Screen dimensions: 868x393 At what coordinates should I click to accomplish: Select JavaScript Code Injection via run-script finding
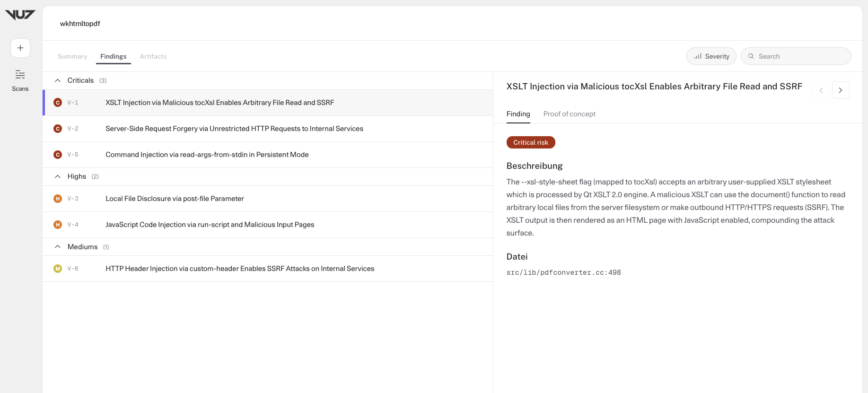(x=268, y=225)
